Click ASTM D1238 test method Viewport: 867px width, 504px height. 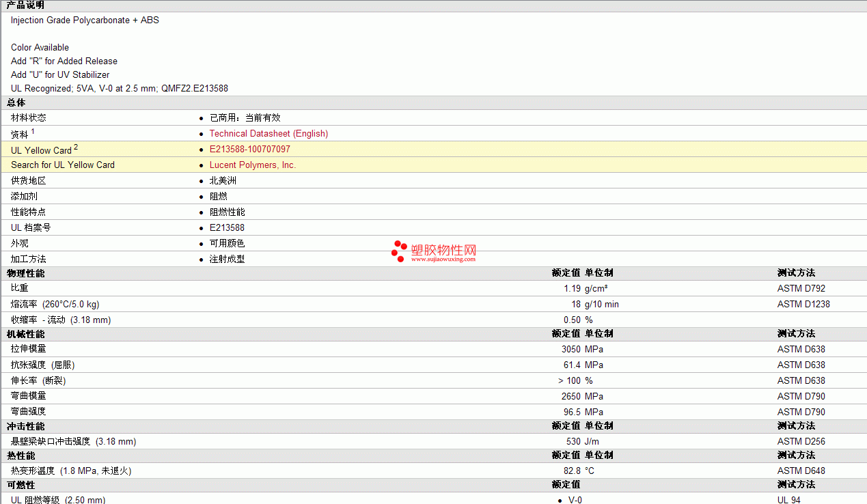(804, 305)
